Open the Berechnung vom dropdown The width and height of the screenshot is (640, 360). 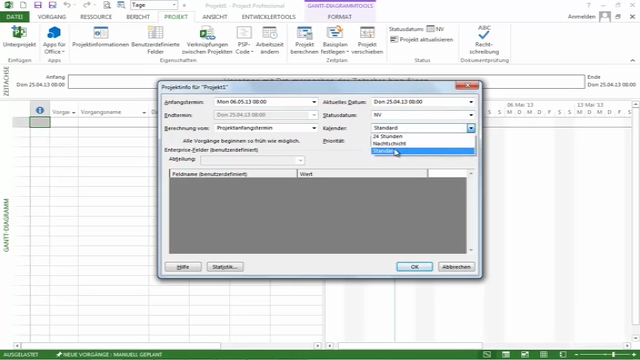(314, 128)
